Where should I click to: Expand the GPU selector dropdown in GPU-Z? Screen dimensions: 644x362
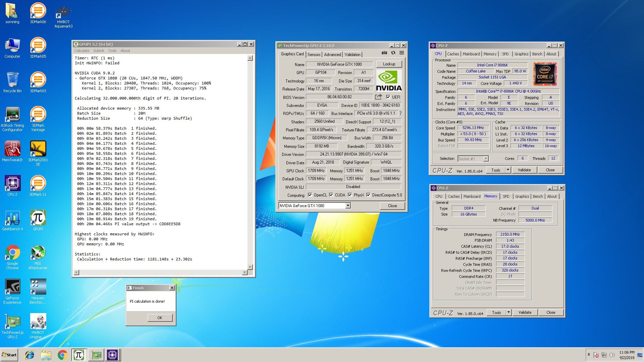coord(348,206)
